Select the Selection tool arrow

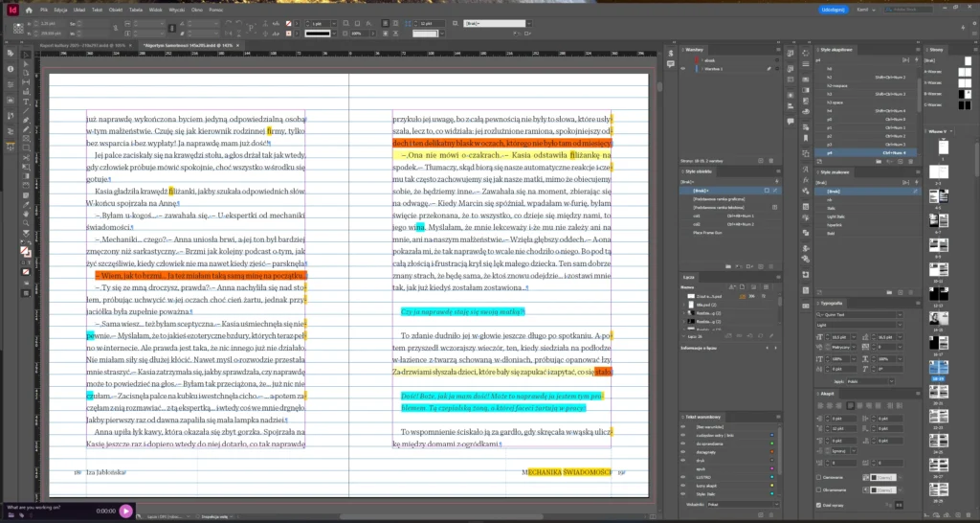click(x=26, y=55)
